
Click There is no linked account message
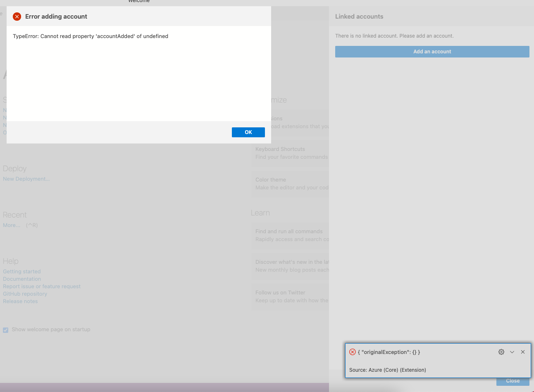pyautogui.click(x=394, y=36)
